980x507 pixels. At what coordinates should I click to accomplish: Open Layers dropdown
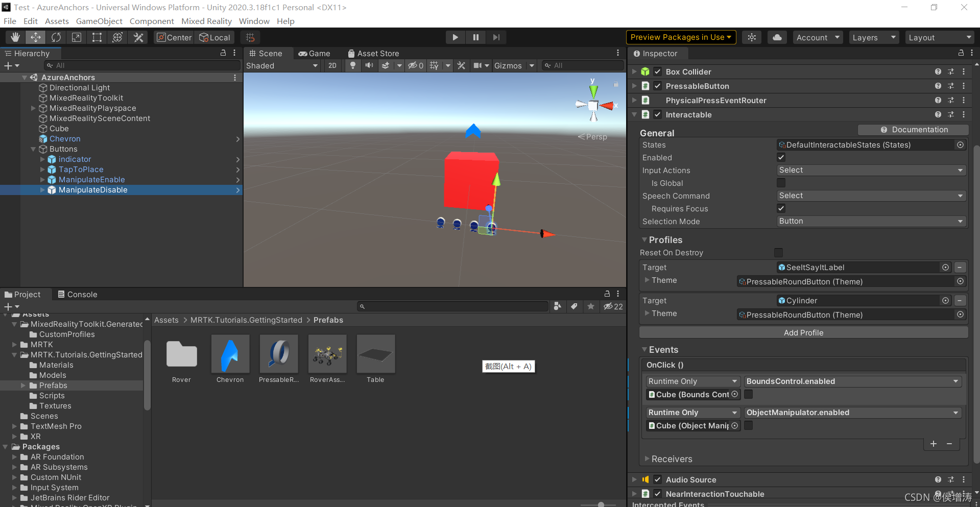tap(874, 37)
